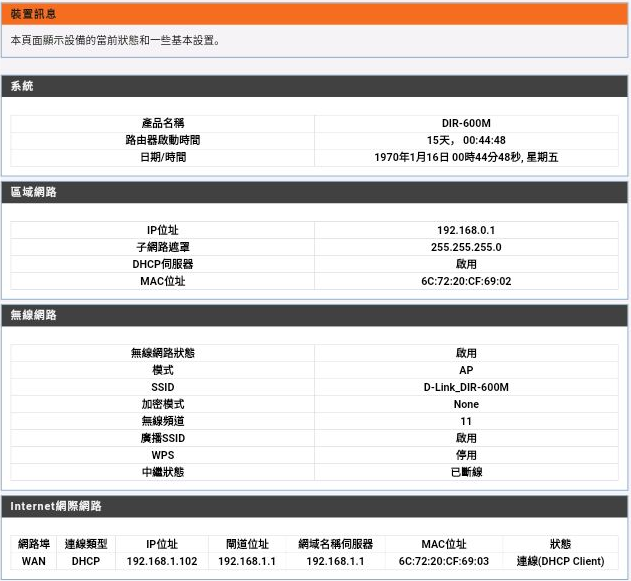Select the WAN port cell
Viewport: 631px width, 581px height.
pos(34,561)
